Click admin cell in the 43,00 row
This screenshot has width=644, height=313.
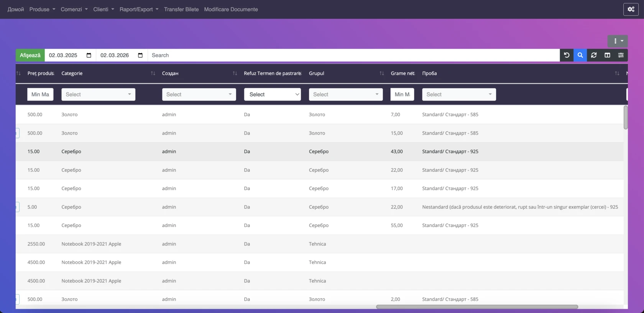coord(169,152)
